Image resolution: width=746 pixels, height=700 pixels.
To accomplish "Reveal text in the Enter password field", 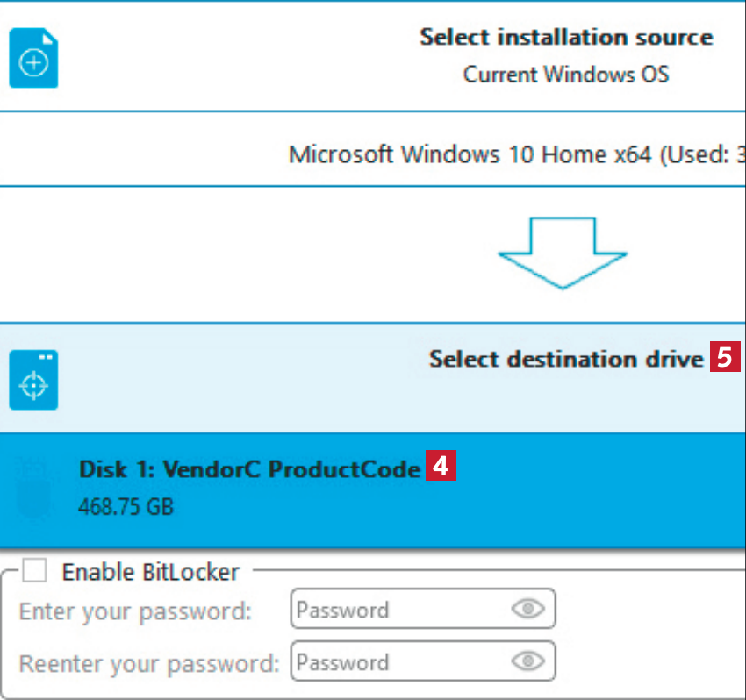I will [x=527, y=610].
